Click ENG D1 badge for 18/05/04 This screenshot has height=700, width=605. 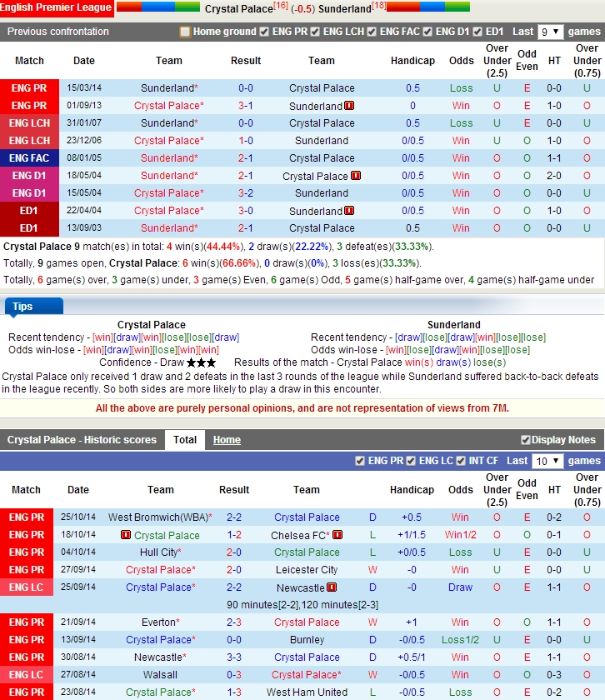point(29,176)
